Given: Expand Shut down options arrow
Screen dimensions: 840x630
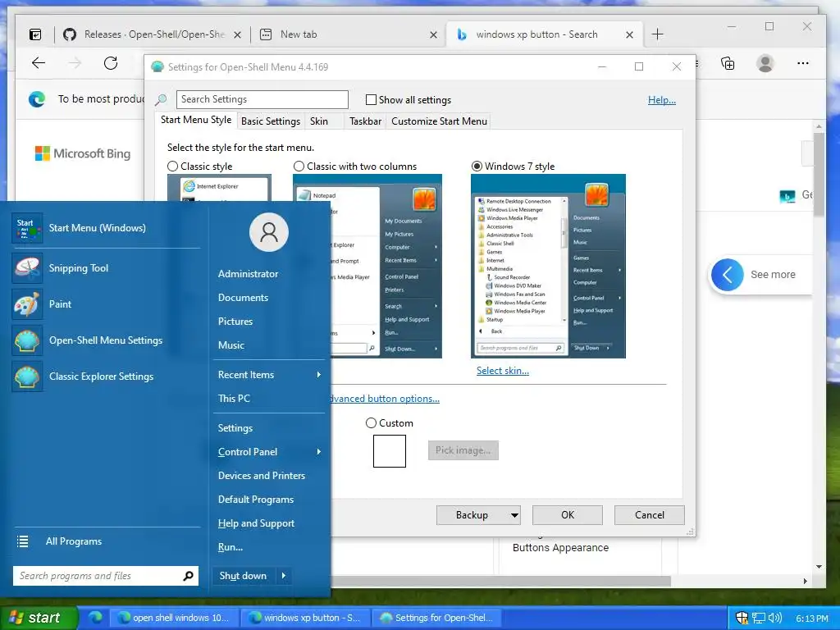Looking at the screenshot, I should pyautogui.click(x=283, y=576).
